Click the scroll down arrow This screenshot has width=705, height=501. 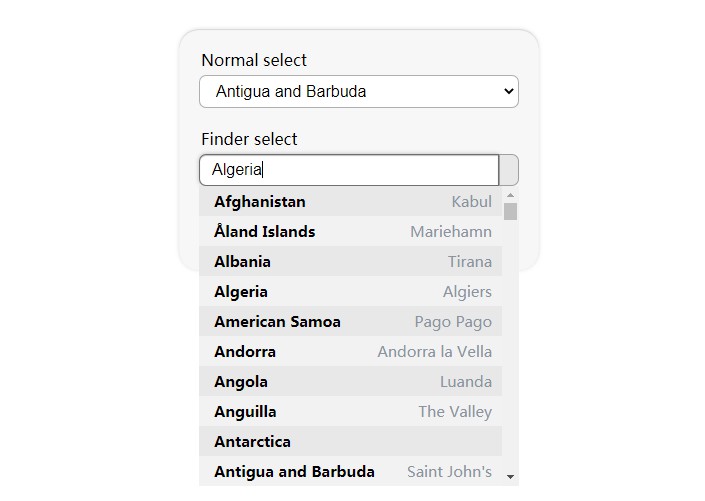coord(510,477)
